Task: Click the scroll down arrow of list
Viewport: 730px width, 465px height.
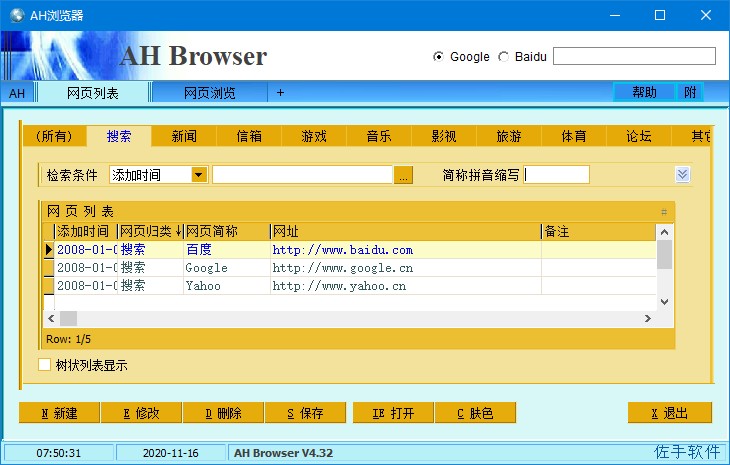Action: coord(664,302)
